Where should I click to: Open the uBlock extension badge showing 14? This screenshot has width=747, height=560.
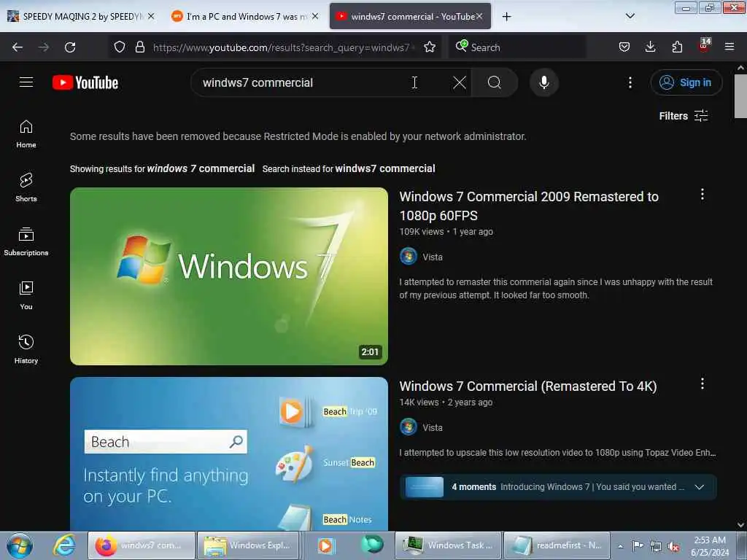[704, 46]
